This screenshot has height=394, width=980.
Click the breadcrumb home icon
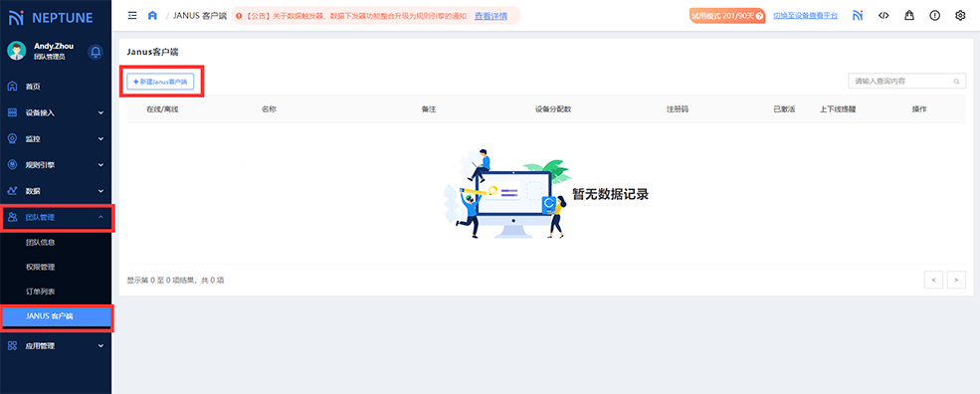click(x=152, y=16)
